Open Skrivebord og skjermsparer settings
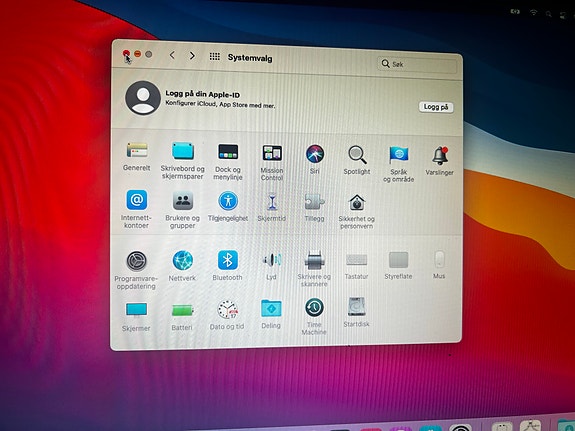575x431 pixels. coord(183,151)
